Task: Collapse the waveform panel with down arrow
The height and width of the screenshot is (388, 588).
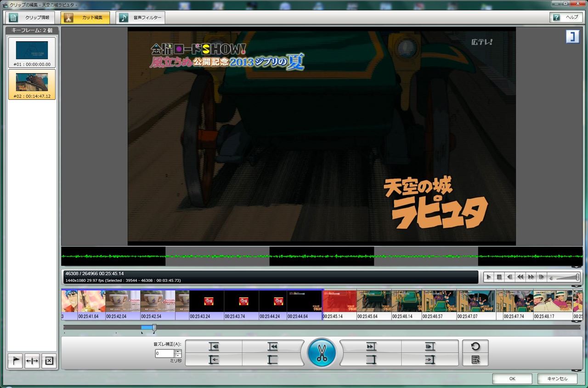Action: 576,266
